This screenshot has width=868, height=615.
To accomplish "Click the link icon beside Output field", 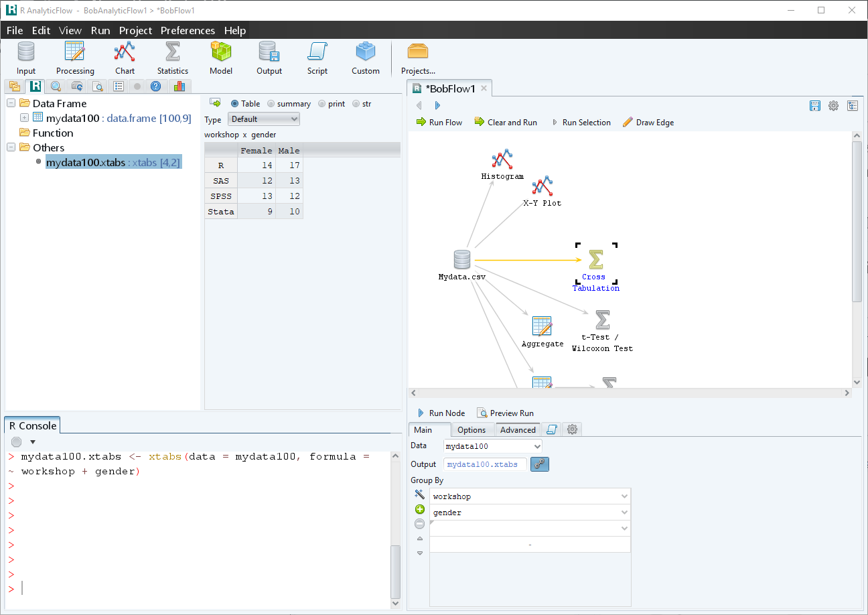I will coord(540,464).
